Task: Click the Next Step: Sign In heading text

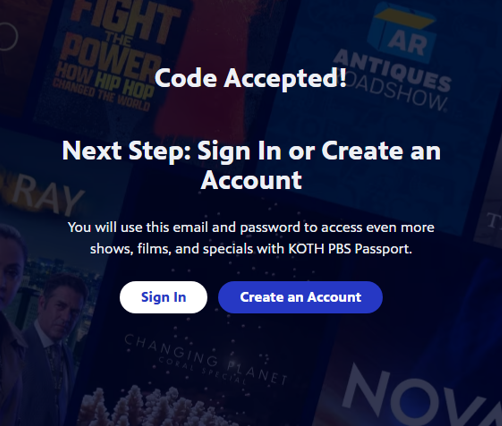Action: (x=251, y=165)
